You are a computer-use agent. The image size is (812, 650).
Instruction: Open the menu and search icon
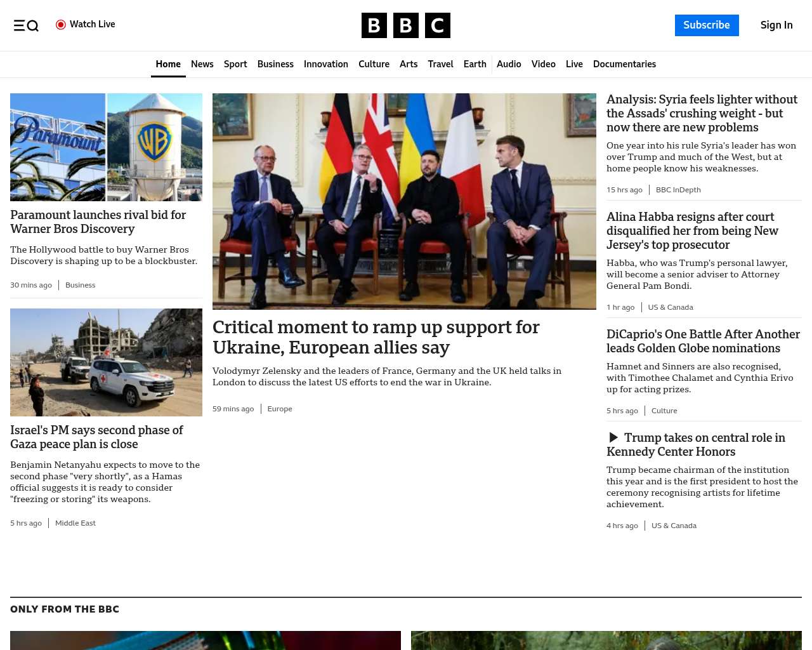point(26,25)
